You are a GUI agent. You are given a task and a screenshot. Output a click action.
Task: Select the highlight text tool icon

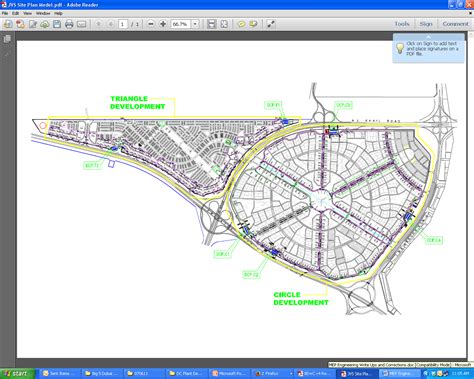(x=253, y=24)
